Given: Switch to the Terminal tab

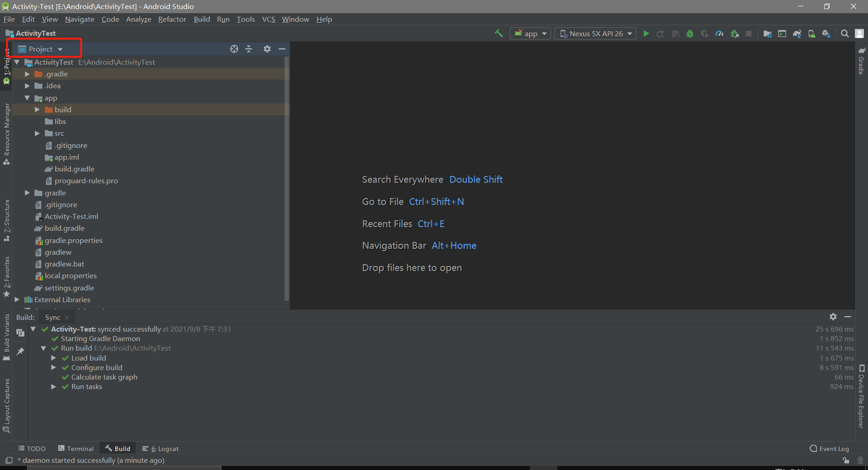Looking at the screenshot, I should point(76,448).
